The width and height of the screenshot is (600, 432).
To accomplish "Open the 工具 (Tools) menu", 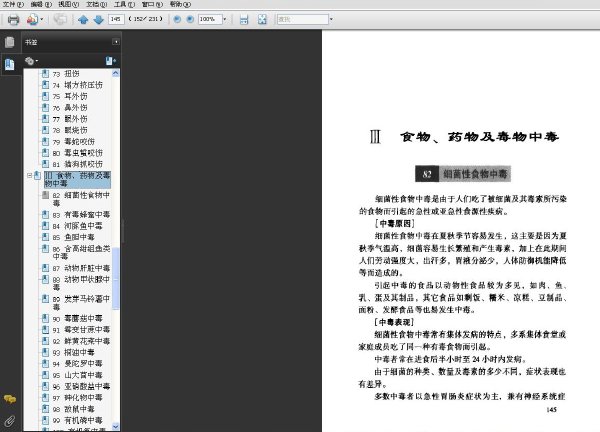I will click(124, 4).
